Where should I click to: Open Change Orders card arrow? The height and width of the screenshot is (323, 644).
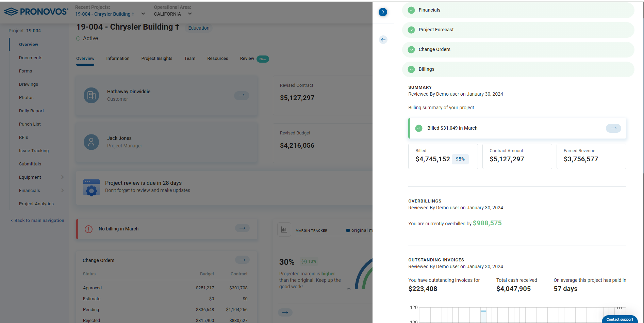[242, 260]
